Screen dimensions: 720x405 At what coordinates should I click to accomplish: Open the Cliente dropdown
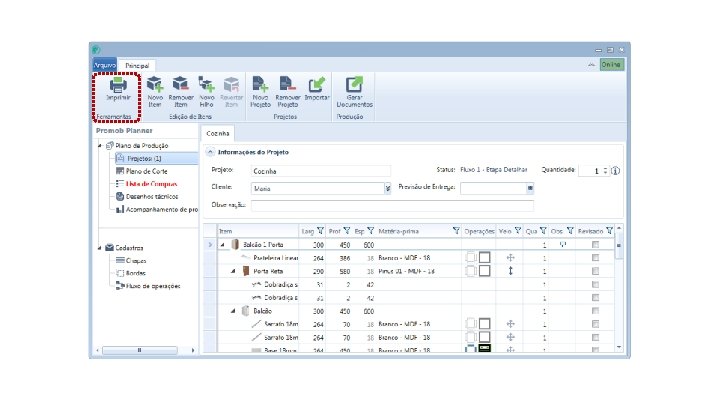[x=388, y=188]
